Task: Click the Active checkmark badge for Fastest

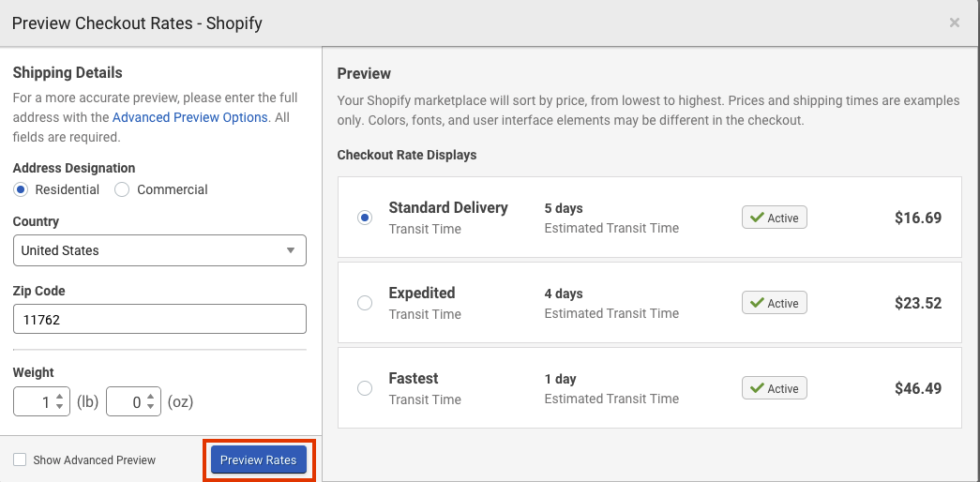Action: coord(775,388)
